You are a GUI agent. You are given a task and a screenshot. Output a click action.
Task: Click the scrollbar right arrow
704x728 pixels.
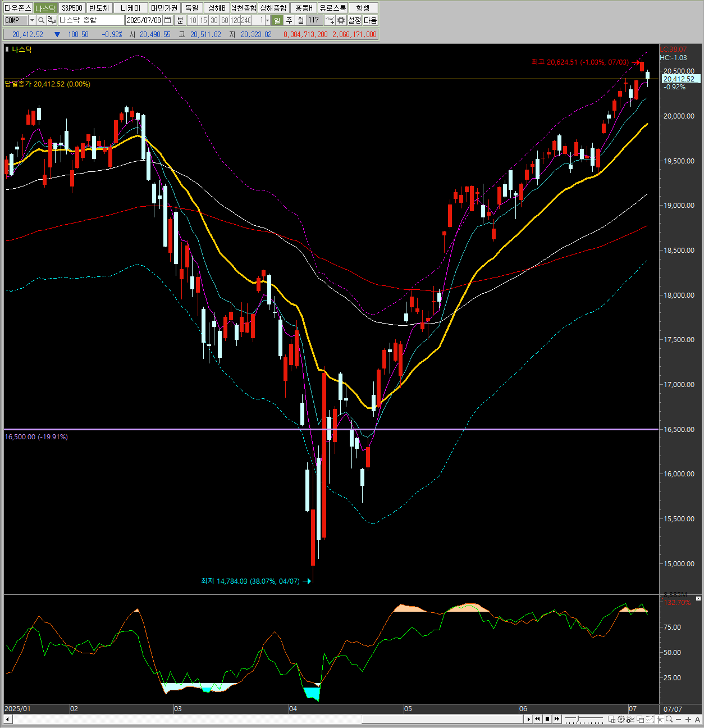[x=528, y=719]
